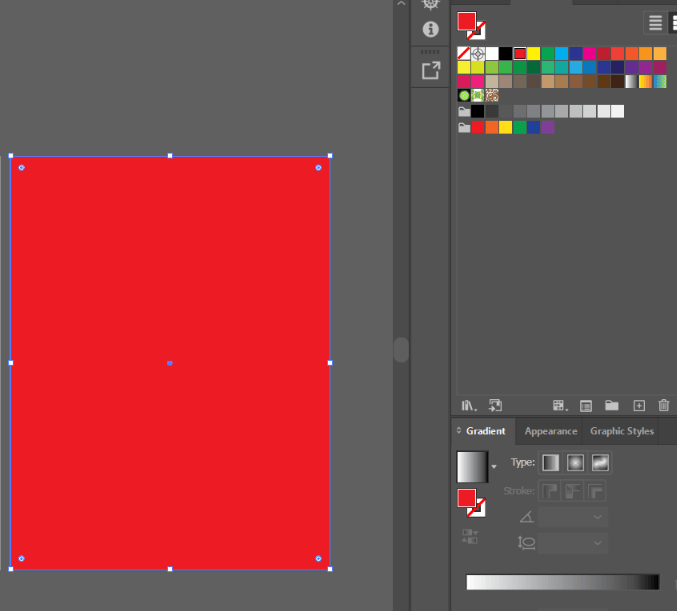Viewport: 677px width, 611px height.
Task: Pick the bright yellow swatch in top row
Action: pos(534,54)
